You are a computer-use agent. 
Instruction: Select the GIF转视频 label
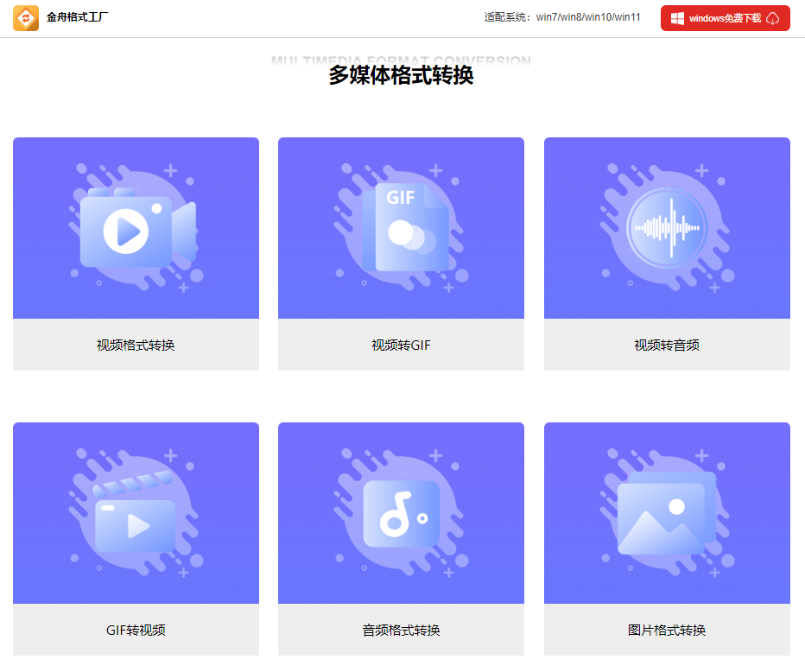(x=136, y=630)
